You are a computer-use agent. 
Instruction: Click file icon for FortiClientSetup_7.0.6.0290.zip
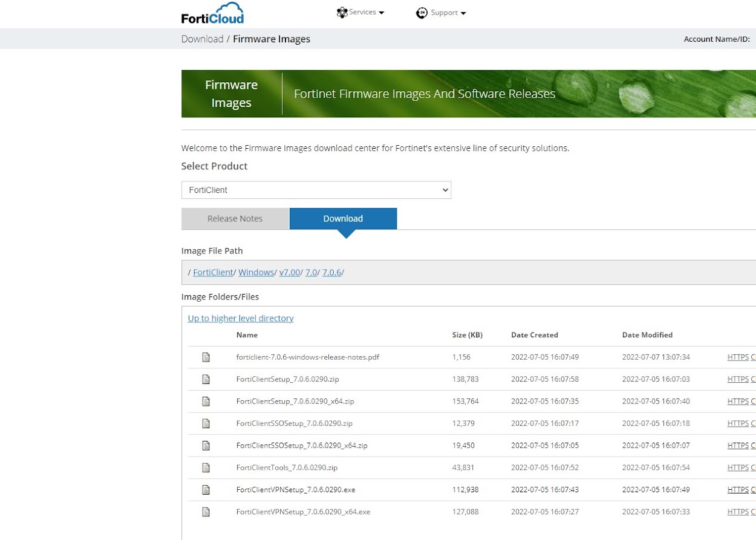click(206, 379)
